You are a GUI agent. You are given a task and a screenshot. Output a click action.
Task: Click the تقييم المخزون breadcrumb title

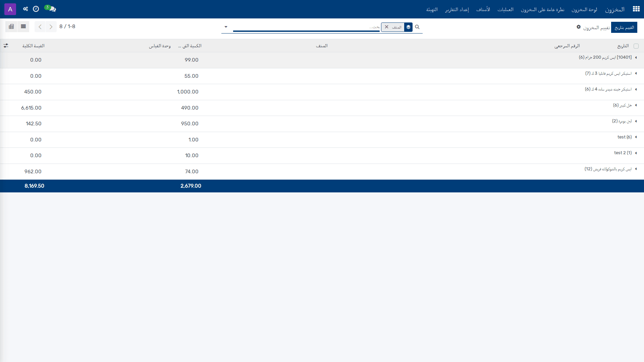[x=596, y=27]
